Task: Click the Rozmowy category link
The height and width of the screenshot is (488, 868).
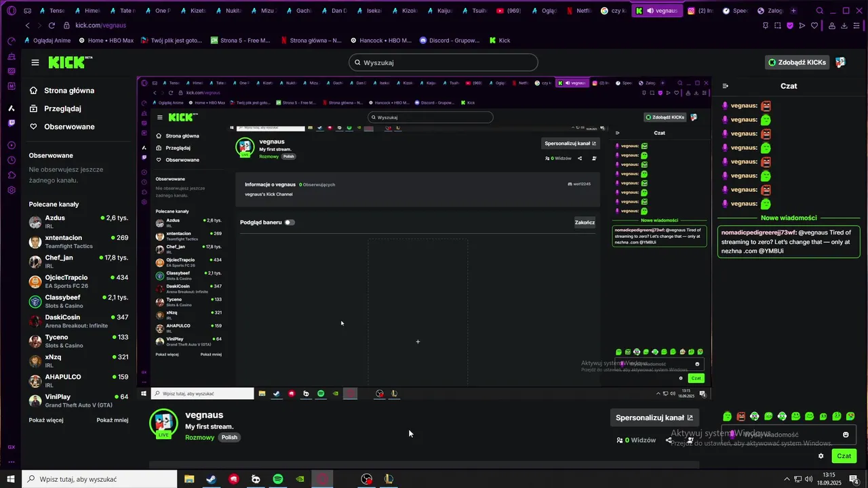Action: (x=200, y=438)
